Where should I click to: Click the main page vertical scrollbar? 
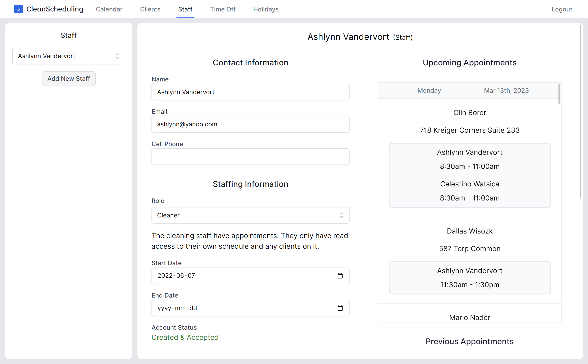(580, 111)
